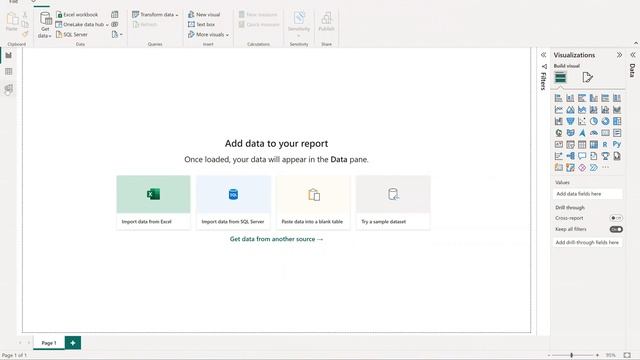Switch to the Format visual tab
This screenshot has width=640, height=360.
[587, 77]
